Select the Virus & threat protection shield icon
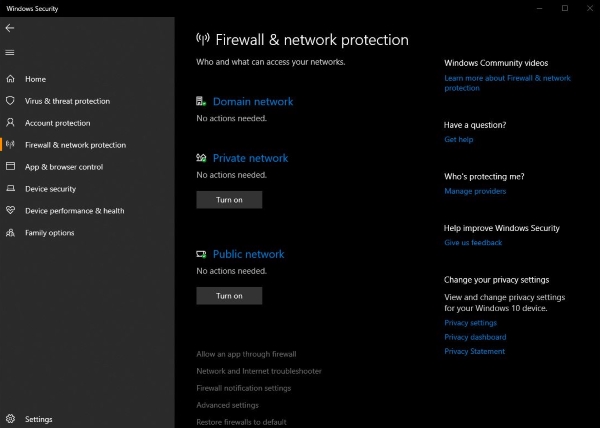Viewport: 600px width, 428px height. pos(10,101)
